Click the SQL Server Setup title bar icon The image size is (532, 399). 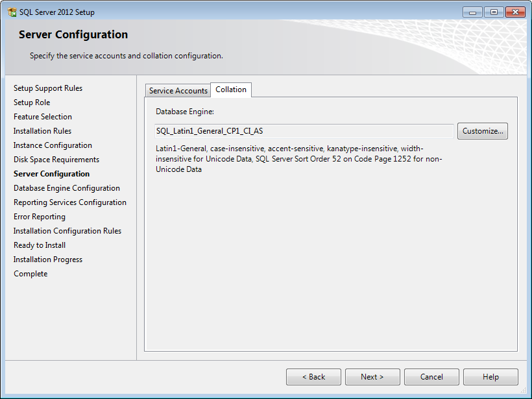point(12,12)
